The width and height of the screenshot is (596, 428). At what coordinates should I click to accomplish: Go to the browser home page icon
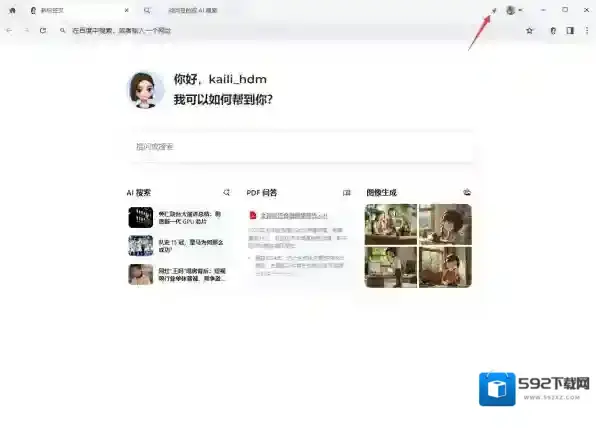pyautogui.click(x=12, y=10)
